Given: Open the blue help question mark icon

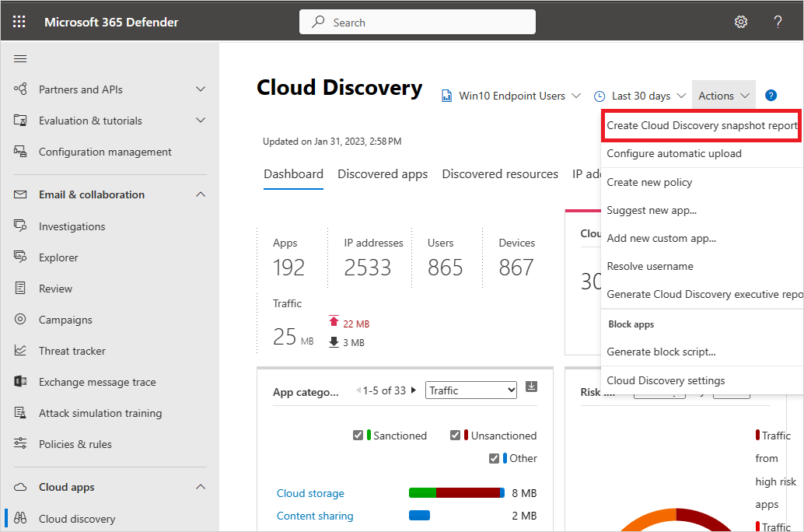Looking at the screenshot, I should coord(771,95).
